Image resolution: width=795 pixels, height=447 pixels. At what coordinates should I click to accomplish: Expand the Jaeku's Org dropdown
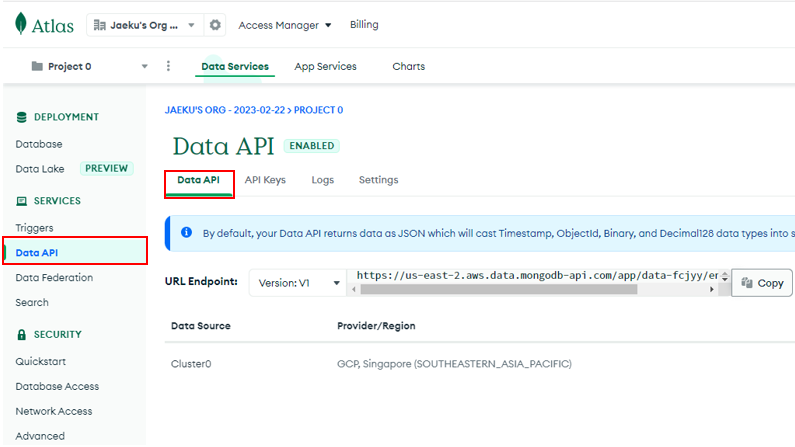coord(191,25)
